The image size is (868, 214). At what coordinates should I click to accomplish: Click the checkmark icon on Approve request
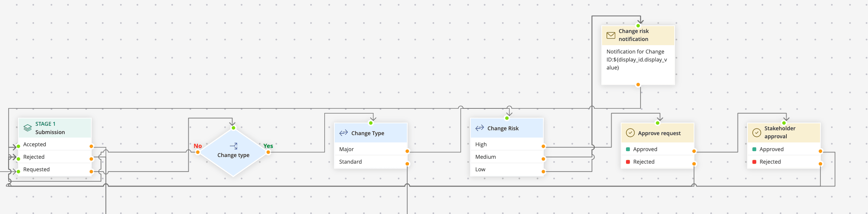pos(630,133)
